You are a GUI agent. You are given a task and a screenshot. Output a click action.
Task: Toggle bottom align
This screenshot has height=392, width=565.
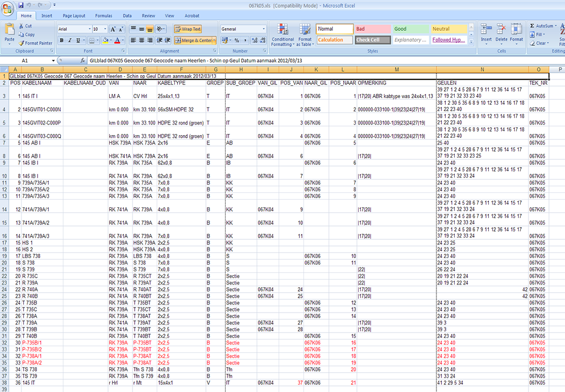point(150,29)
